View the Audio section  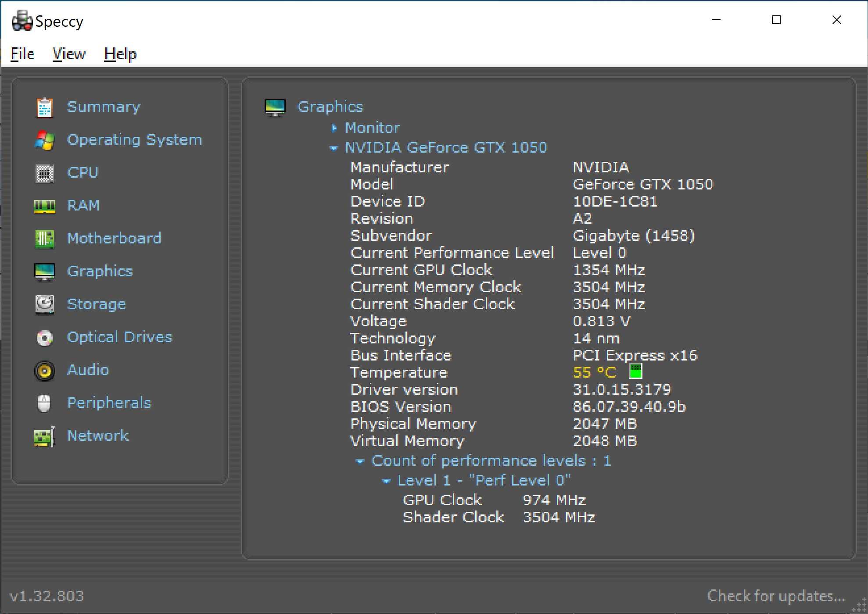coord(88,370)
